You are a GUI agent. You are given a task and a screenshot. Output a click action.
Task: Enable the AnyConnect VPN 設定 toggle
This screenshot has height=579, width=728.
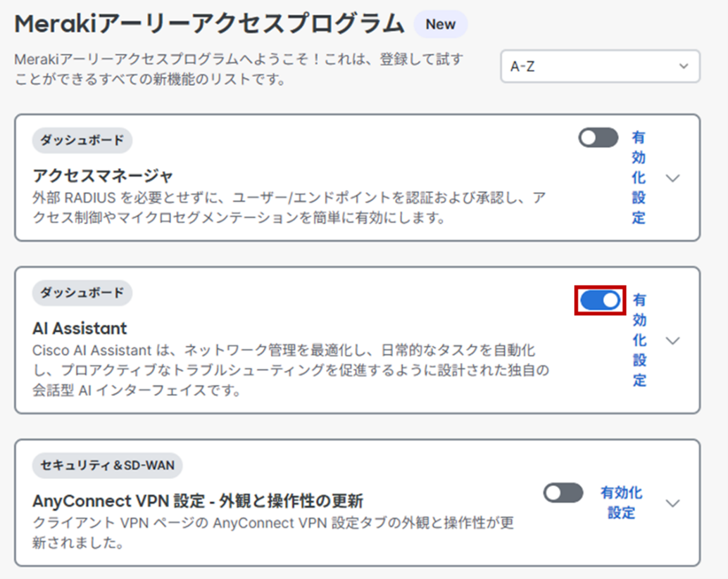[563, 492]
